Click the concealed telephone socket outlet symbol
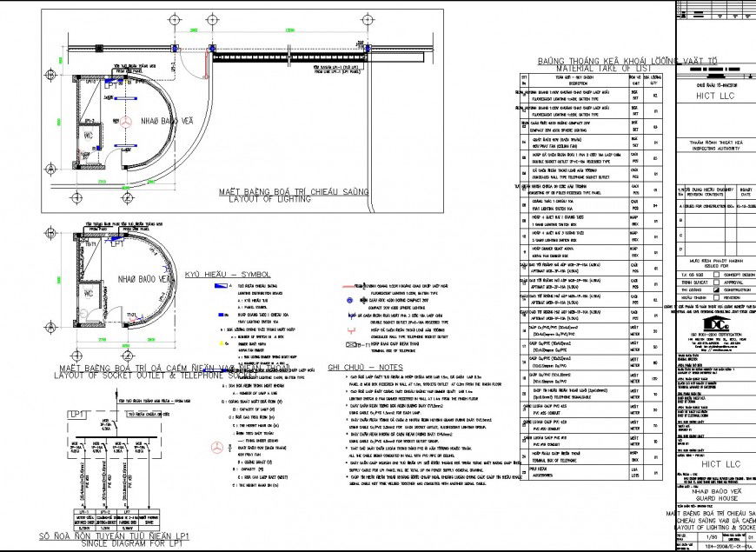This screenshot has width=756, height=552. tap(351, 329)
